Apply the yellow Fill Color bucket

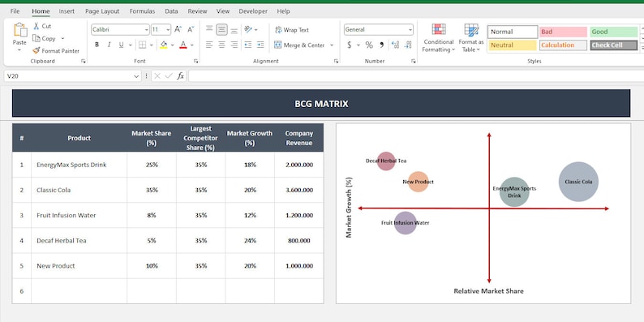(x=164, y=45)
